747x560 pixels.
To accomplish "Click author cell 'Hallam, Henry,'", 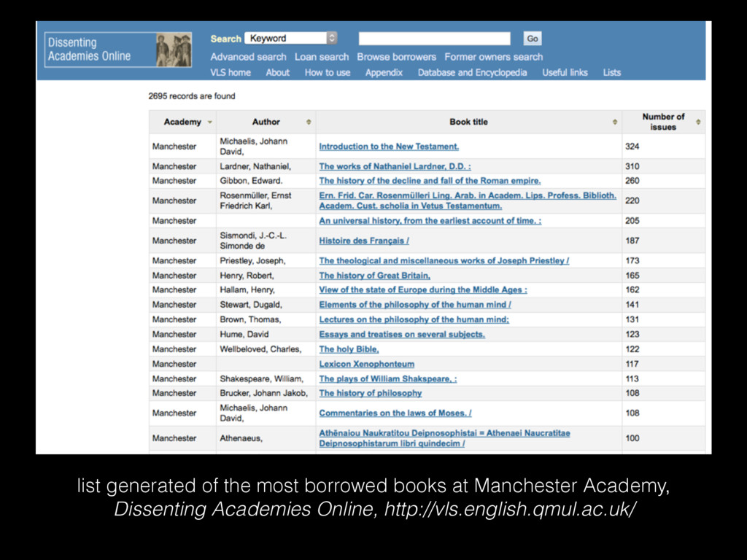I will [247, 290].
